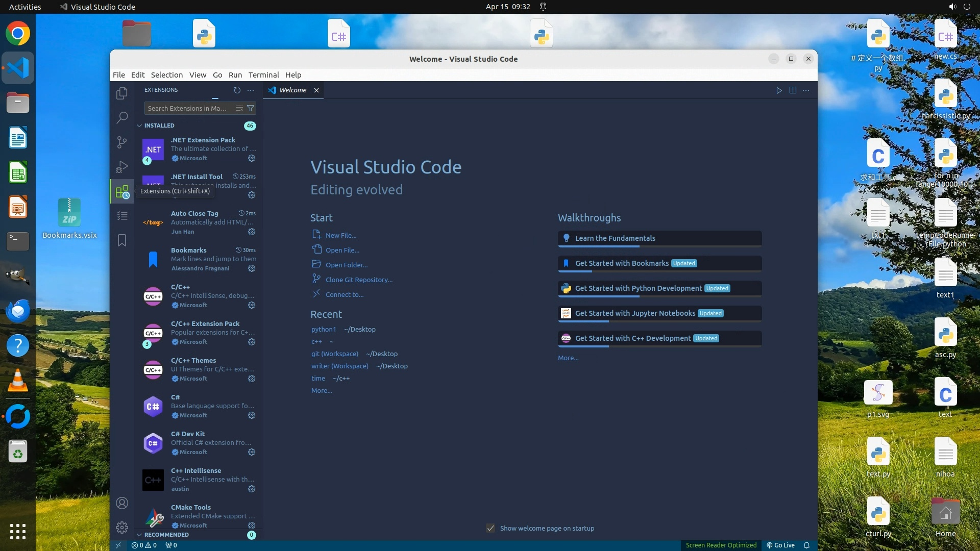Viewport: 980px width, 551px height.
Task: Toggle Screen Reader Optimized status item
Action: tap(721, 545)
